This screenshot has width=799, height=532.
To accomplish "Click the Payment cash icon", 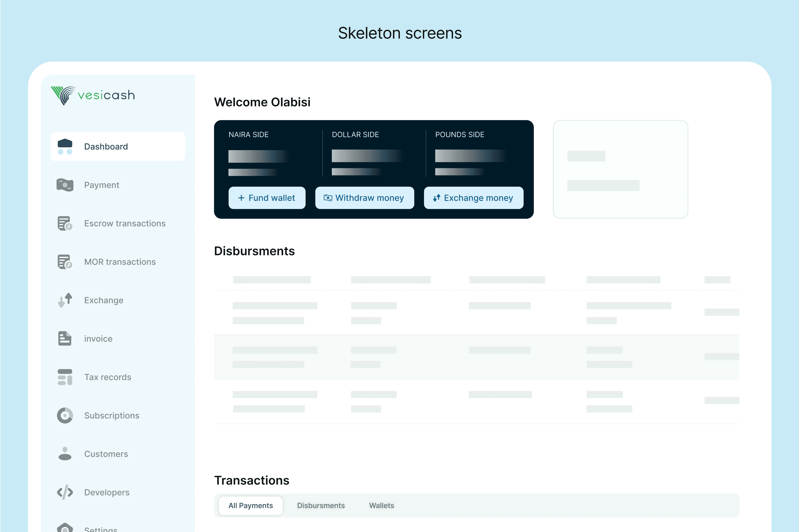I will coord(65,185).
